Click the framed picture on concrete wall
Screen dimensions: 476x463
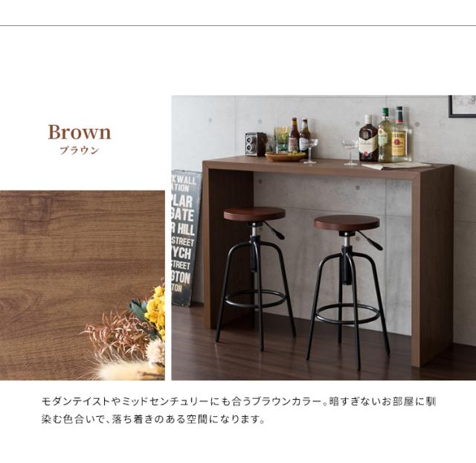pyautogui.click(x=462, y=106)
